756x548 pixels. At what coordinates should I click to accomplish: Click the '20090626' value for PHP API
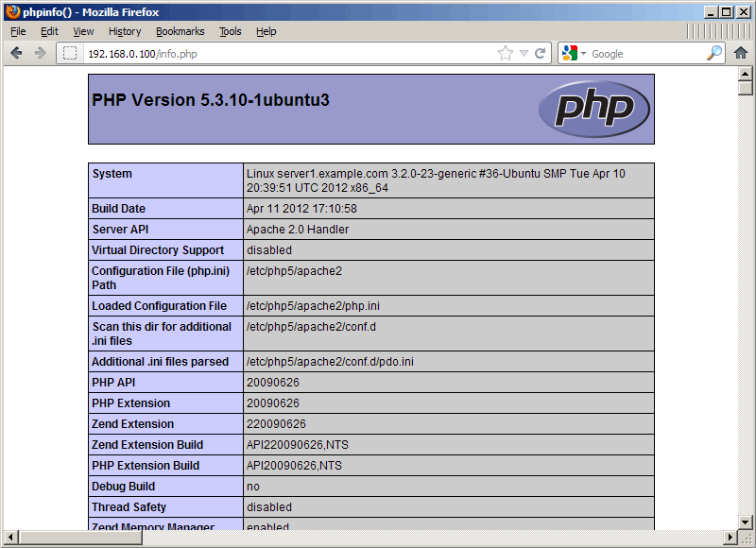273,383
